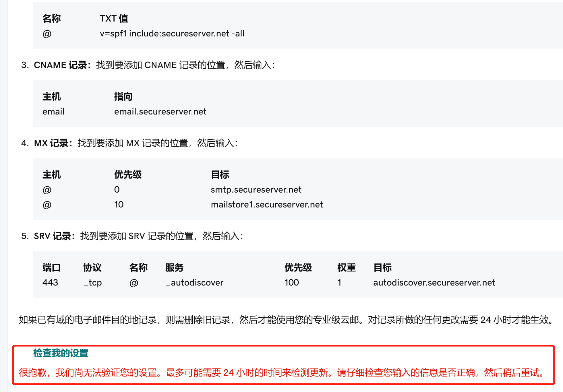Select MX target mailstore1.secureserver.net
Image resolution: width=563 pixels, height=392 pixels.
click(x=267, y=205)
